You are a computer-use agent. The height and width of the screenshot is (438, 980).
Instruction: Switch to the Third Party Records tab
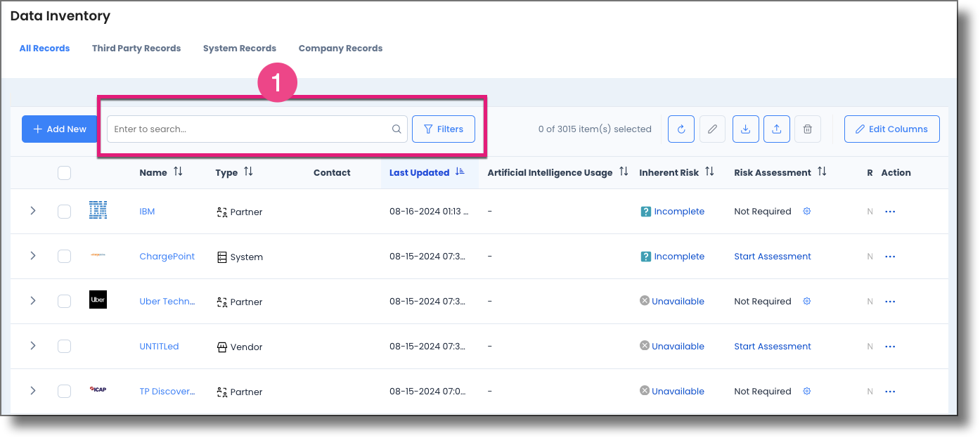136,48
